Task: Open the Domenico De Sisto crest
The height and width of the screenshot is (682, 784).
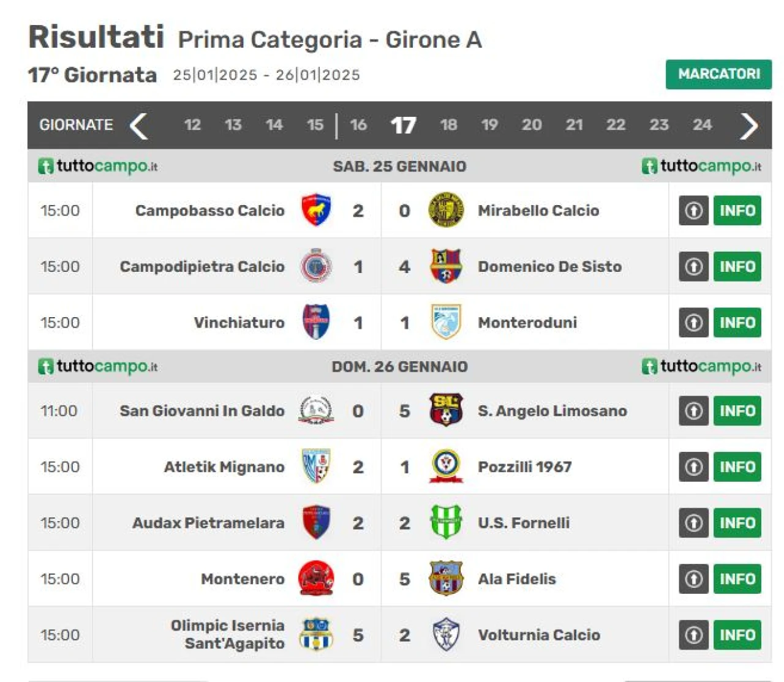Action: coord(445,266)
